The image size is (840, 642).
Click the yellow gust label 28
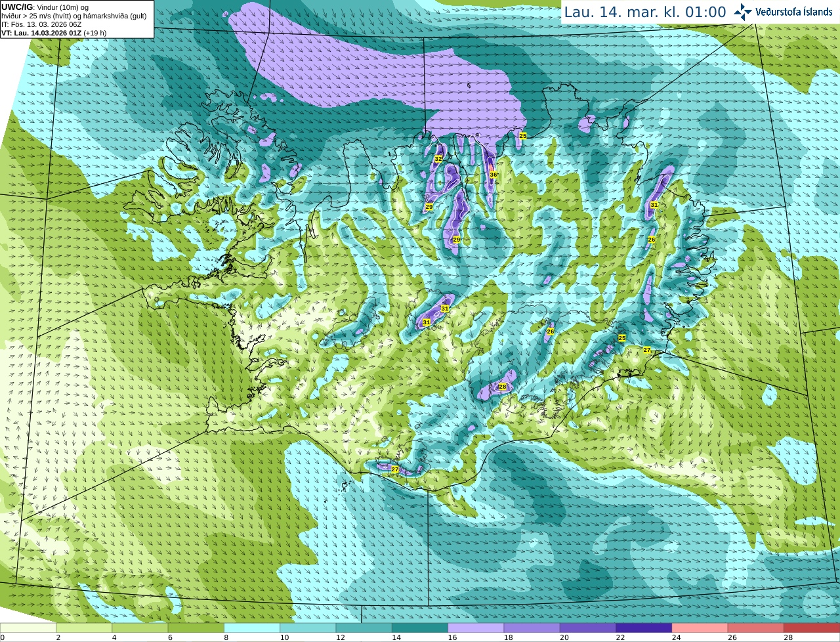[x=503, y=387]
